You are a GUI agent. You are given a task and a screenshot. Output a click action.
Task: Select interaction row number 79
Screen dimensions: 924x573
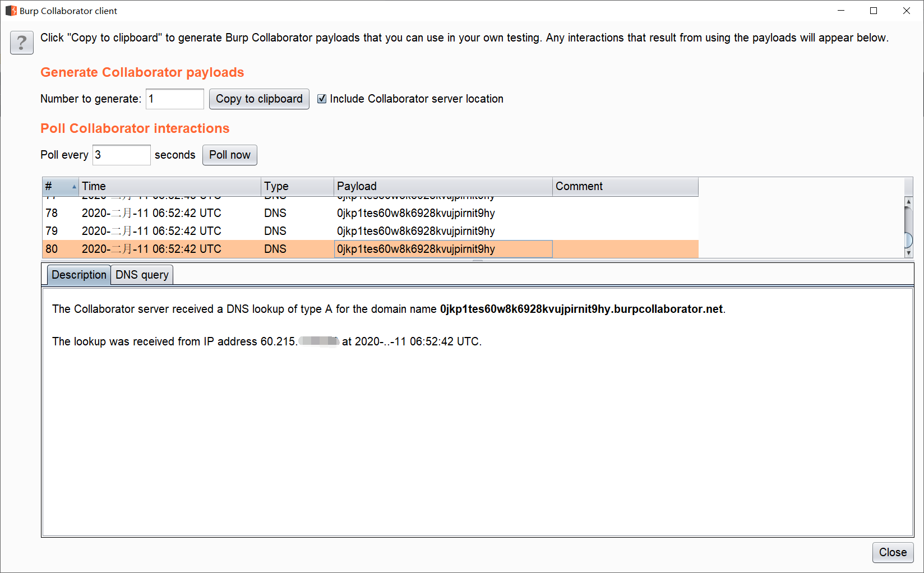tap(370, 231)
